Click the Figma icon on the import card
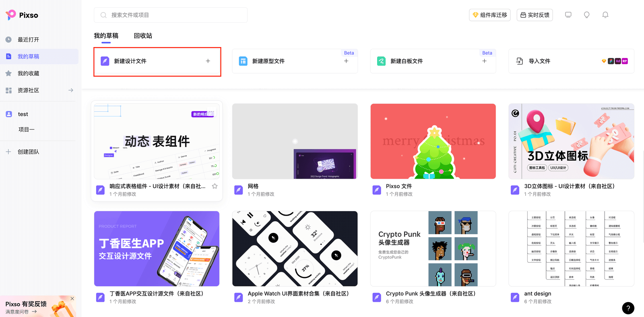The width and height of the screenshot is (644, 317). tap(611, 61)
